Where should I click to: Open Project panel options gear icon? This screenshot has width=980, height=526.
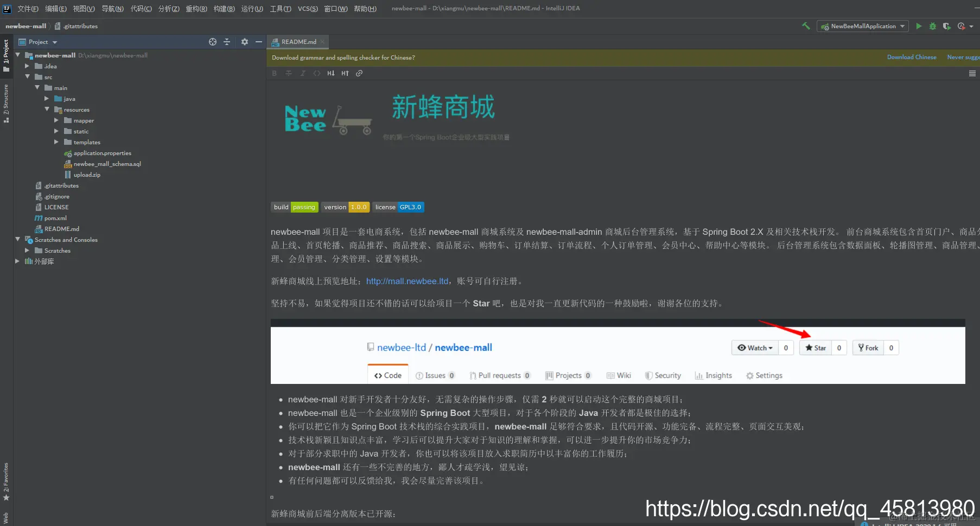pyautogui.click(x=245, y=42)
